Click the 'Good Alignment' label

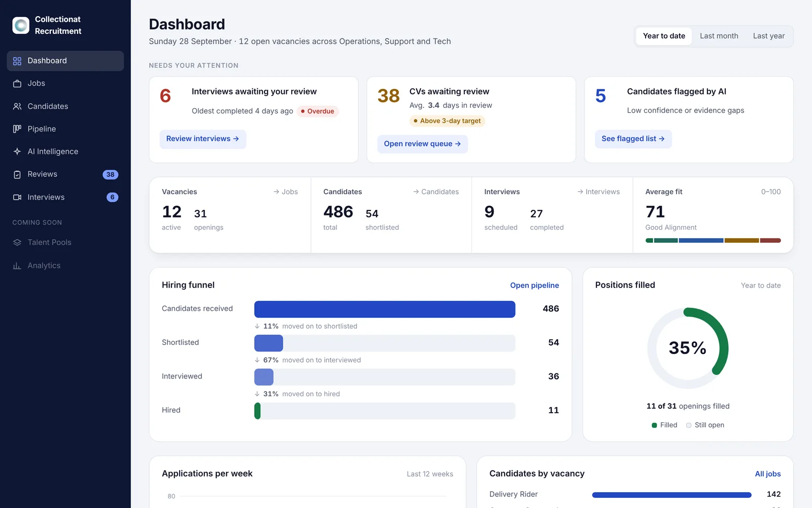[x=671, y=228]
